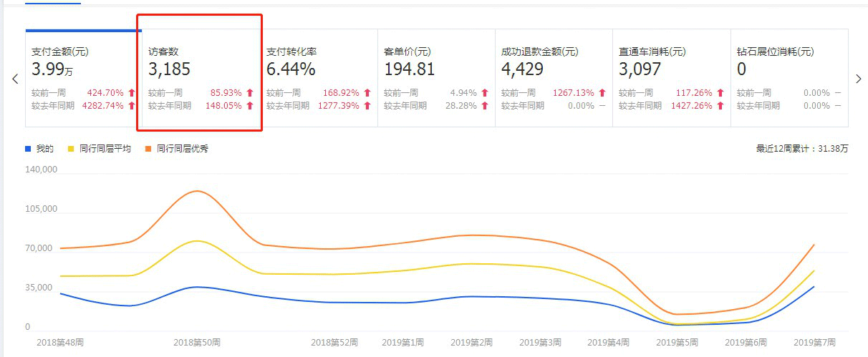Click the red up arrow beside 424.70%
868x357 pixels.
pos(132,93)
